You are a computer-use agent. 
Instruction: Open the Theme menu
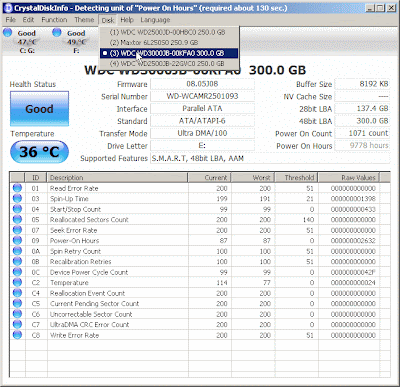[84, 20]
